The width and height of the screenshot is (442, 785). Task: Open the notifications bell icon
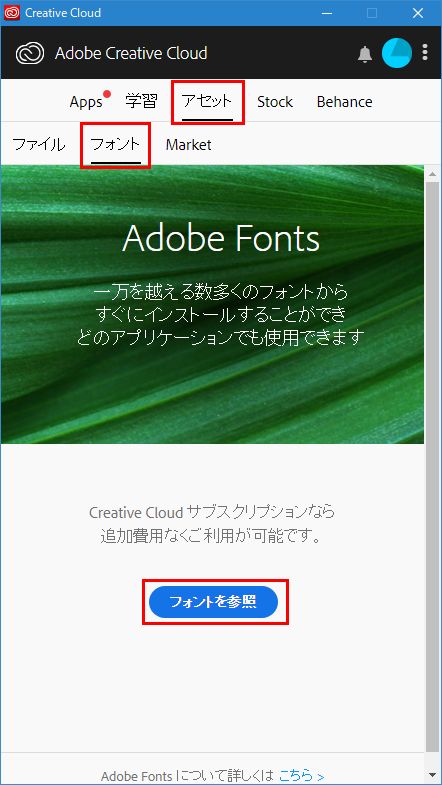tap(365, 54)
